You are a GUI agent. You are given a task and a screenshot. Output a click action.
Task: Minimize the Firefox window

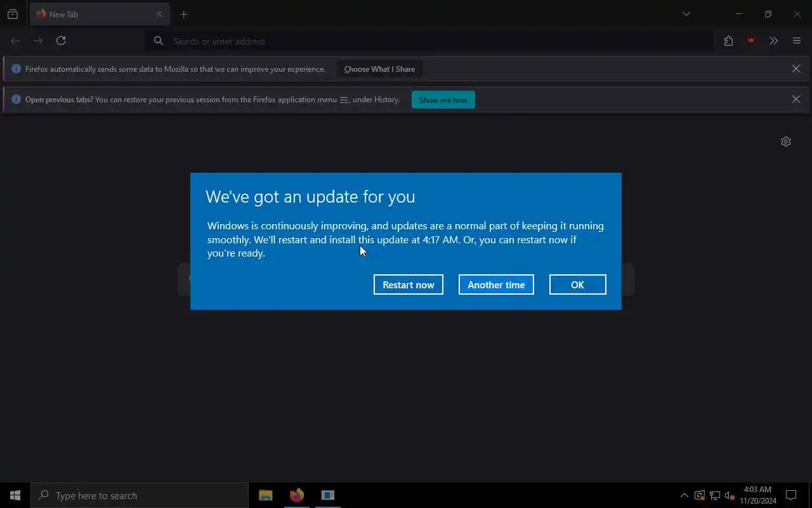(739, 14)
